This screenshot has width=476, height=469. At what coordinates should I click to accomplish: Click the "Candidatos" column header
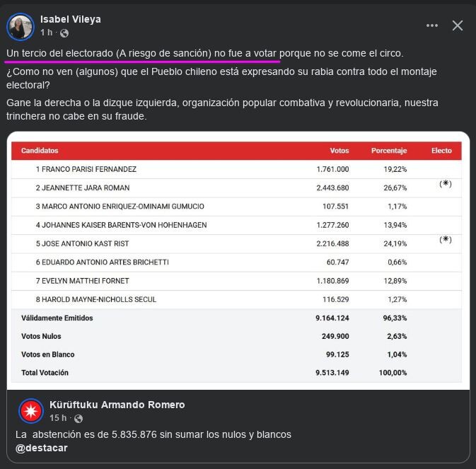pos(40,151)
